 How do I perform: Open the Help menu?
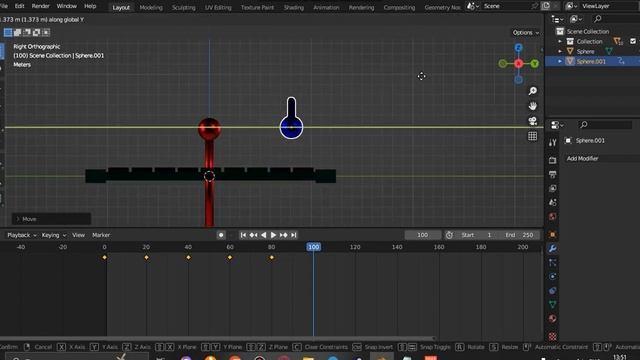click(x=90, y=6)
